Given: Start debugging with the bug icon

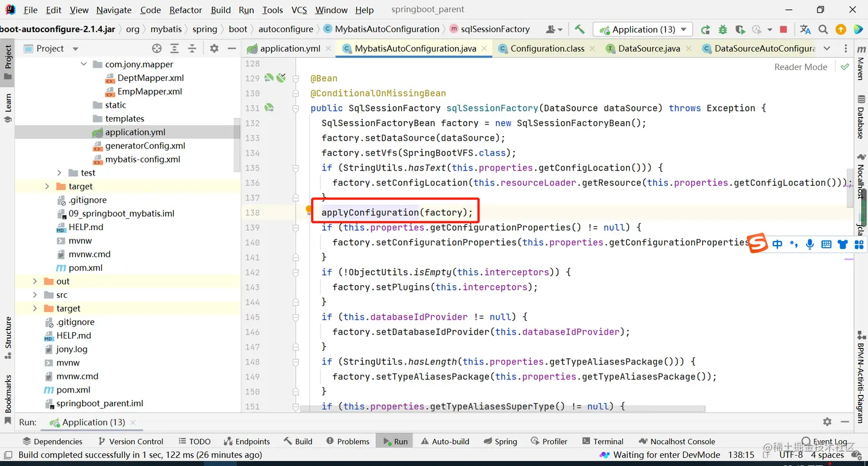Looking at the screenshot, I should (723, 29).
